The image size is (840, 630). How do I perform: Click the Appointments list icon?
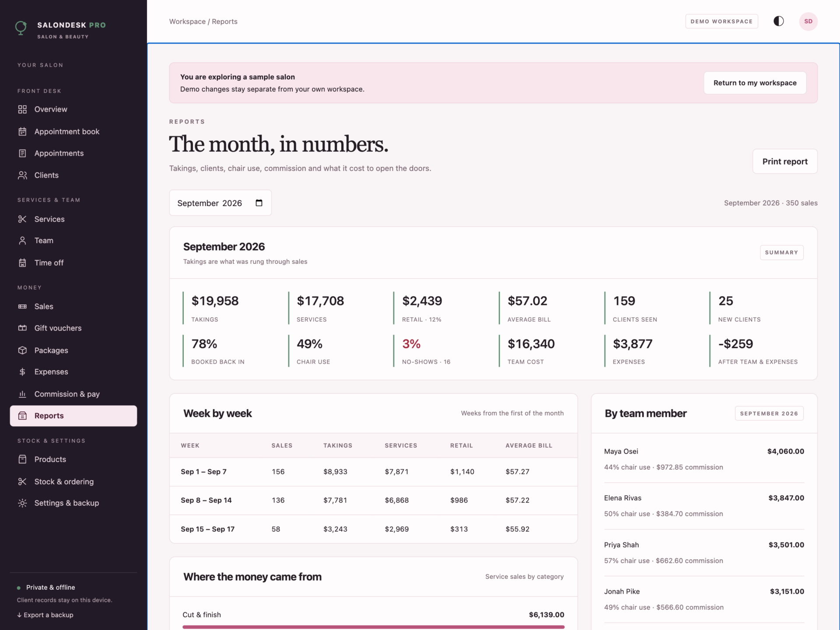pyautogui.click(x=22, y=153)
